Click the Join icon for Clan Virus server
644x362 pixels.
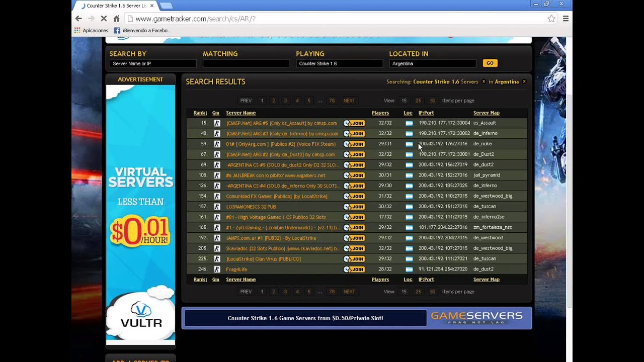pos(354,259)
